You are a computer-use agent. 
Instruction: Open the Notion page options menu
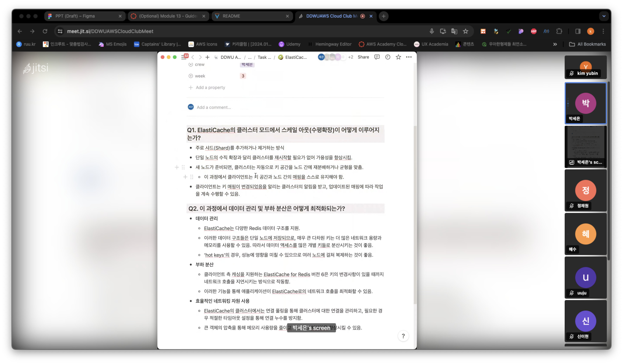(409, 57)
